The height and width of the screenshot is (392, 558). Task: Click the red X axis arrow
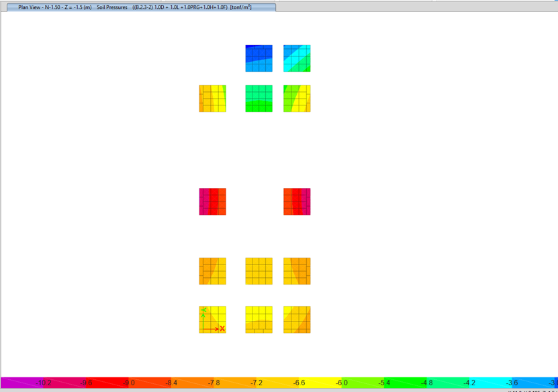(214, 329)
